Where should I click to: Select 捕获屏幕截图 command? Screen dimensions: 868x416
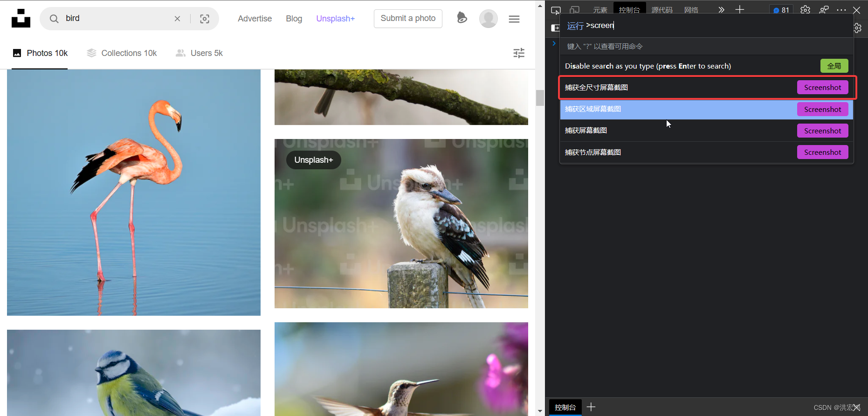pos(707,131)
